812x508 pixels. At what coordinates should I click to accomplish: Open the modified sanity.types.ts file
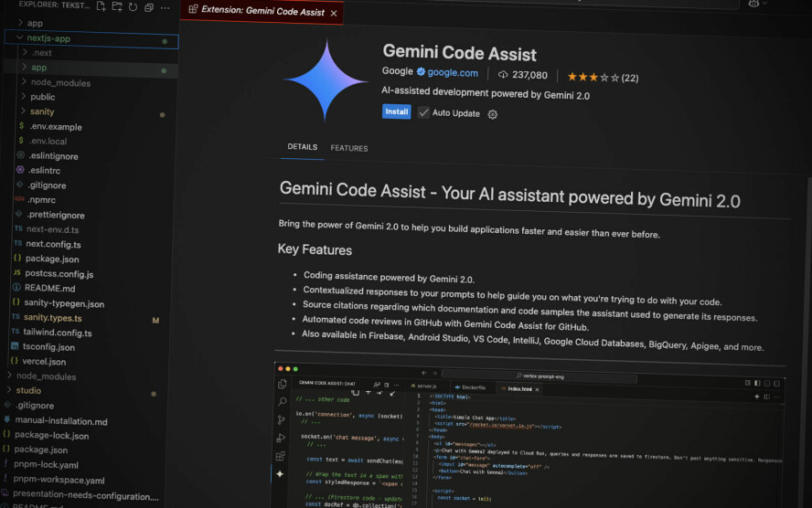point(53,318)
